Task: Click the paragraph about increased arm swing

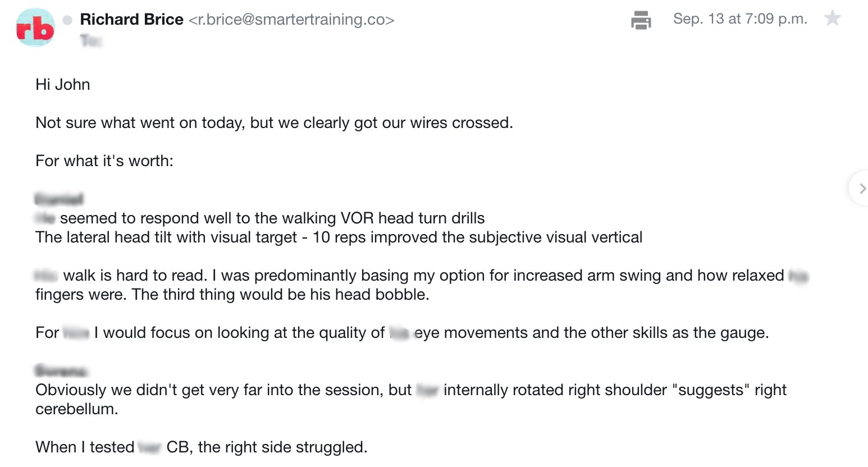Action: (x=421, y=285)
